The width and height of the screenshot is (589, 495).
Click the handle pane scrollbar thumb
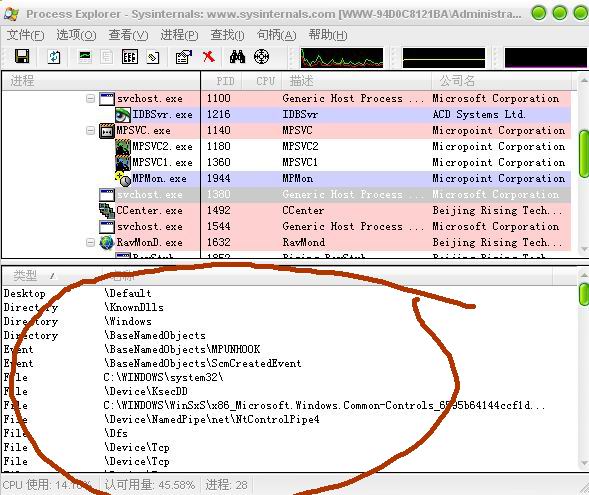[583, 294]
